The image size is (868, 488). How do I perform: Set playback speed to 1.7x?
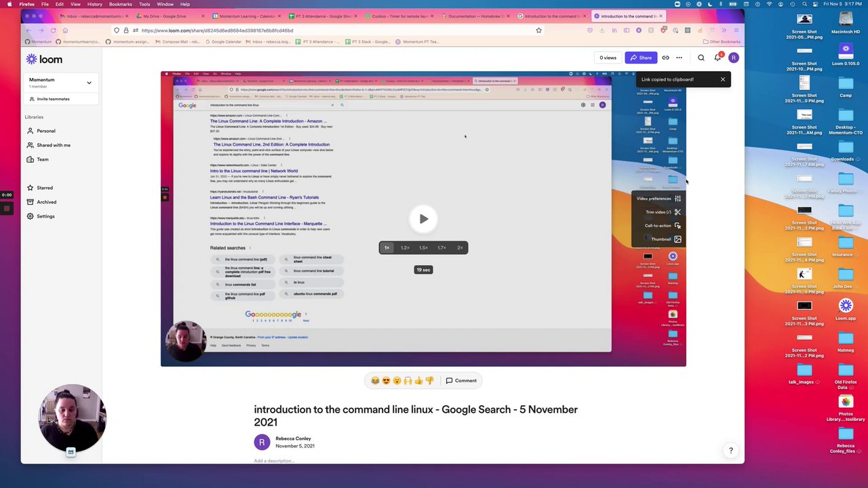point(441,248)
